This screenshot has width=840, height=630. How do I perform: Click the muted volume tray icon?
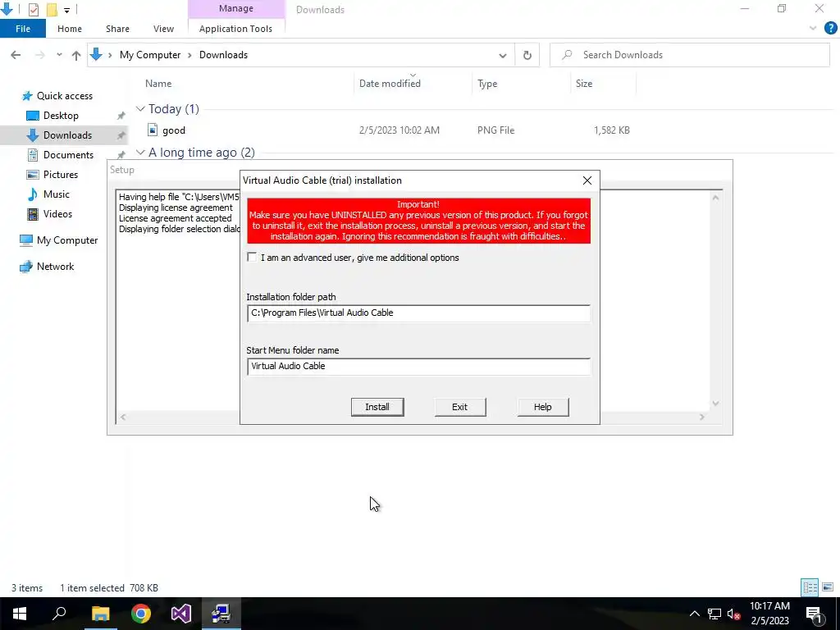pyautogui.click(x=734, y=614)
